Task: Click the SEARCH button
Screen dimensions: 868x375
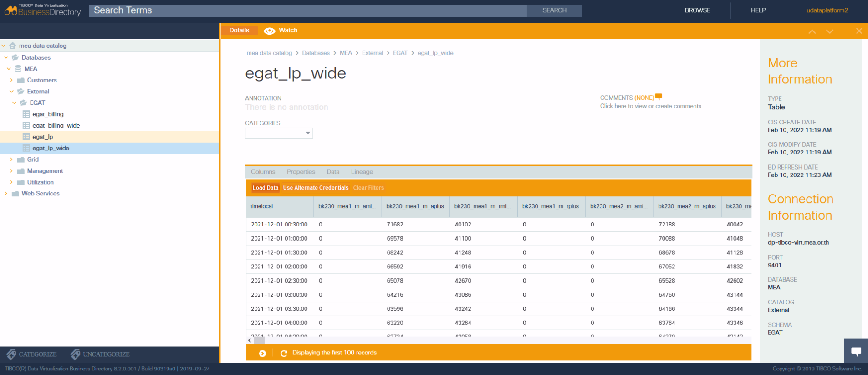Action: click(x=554, y=10)
